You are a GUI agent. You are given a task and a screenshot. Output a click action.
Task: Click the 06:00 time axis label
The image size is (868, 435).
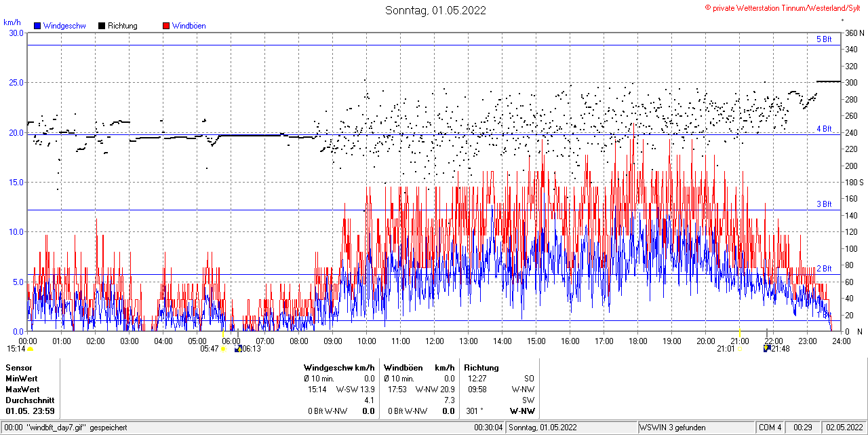pos(231,341)
